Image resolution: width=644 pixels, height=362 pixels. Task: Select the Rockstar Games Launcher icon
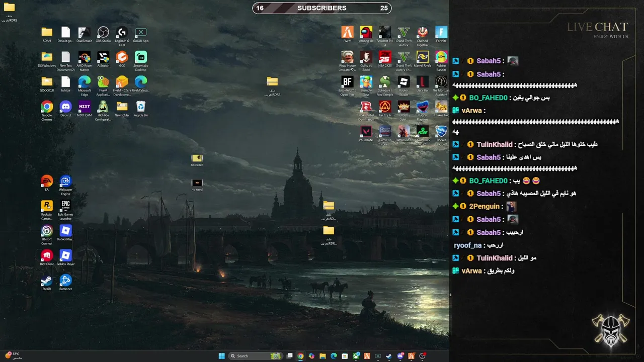(47, 210)
